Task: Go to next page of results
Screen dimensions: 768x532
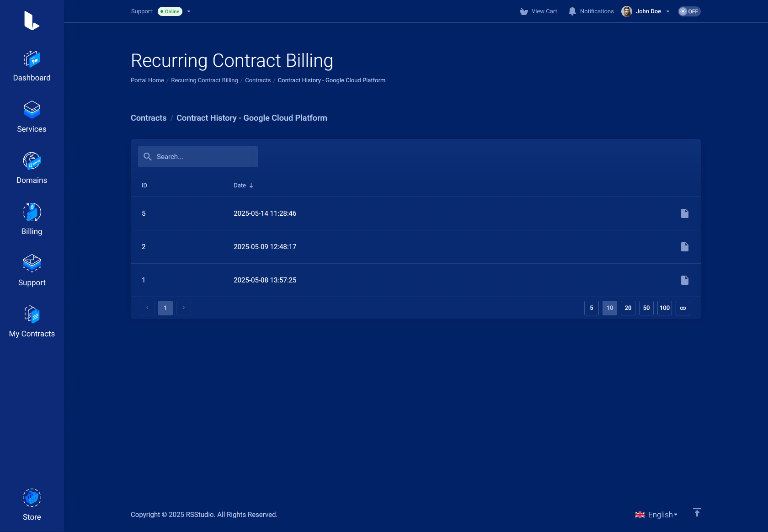Action: tap(184, 308)
